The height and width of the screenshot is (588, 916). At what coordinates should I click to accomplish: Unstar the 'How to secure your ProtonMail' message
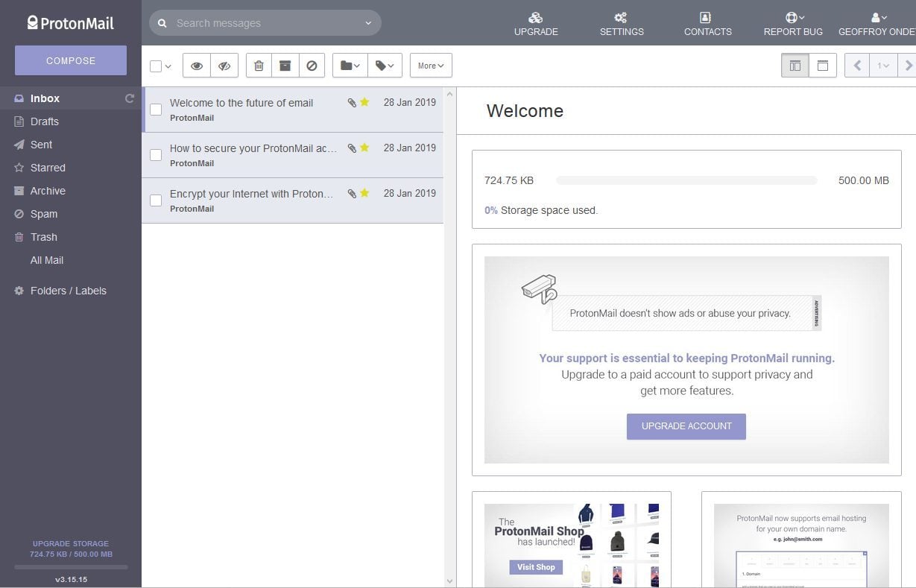(x=364, y=148)
